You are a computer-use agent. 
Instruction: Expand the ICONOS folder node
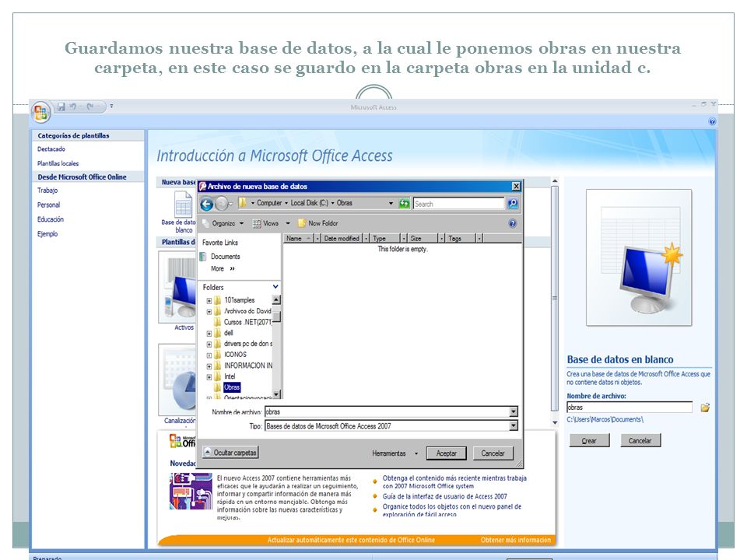pyautogui.click(x=209, y=355)
